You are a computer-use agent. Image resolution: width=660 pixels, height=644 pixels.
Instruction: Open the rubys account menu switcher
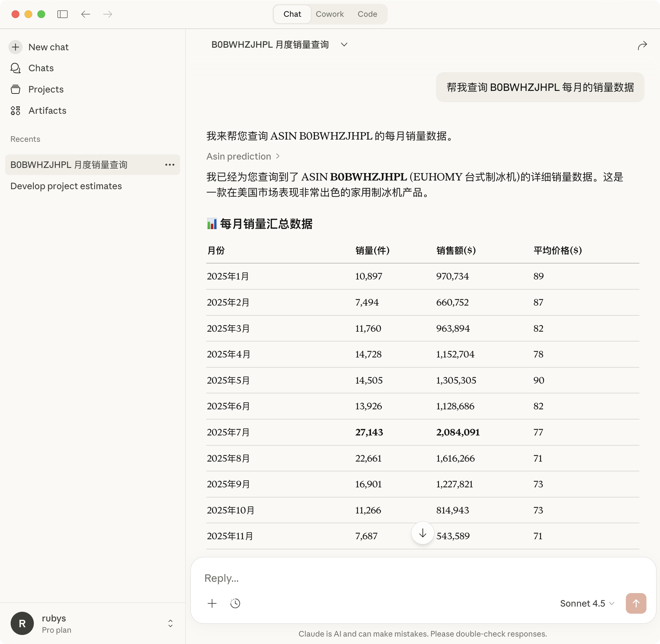pos(170,623)
